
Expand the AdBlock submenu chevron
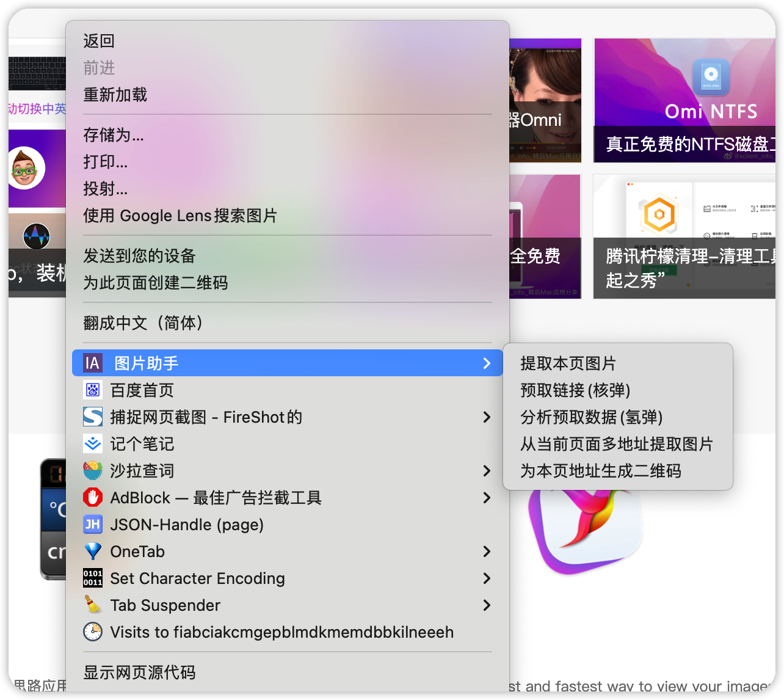coord(487,498)
